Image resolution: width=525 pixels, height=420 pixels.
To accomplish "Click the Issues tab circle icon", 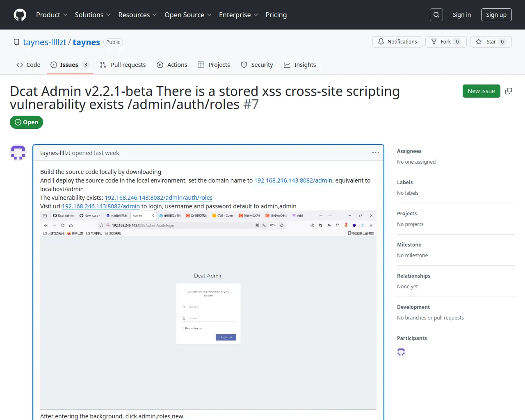I will click(54, 65).
